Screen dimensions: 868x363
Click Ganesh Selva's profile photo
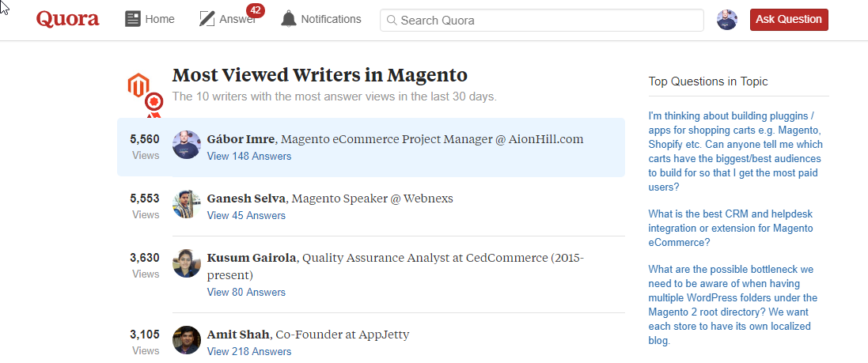[x=187, y=204]
